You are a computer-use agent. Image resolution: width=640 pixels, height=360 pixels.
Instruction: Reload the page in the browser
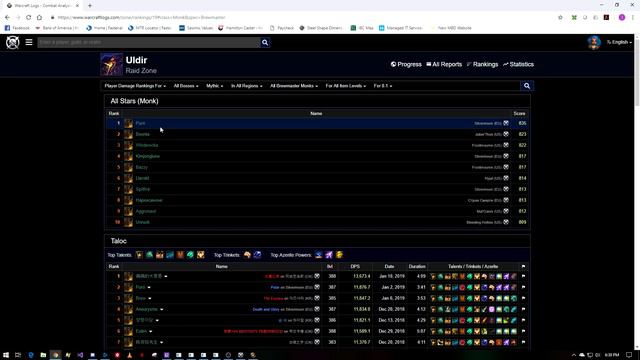(x=29, y=18)
